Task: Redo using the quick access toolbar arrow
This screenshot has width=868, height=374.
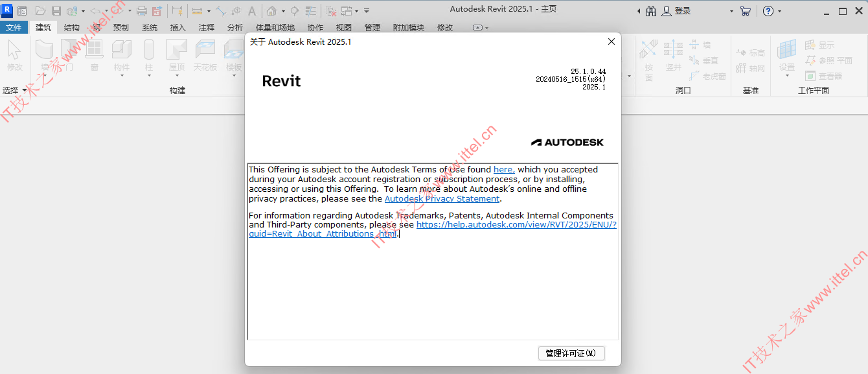Action: click(119, 11)
